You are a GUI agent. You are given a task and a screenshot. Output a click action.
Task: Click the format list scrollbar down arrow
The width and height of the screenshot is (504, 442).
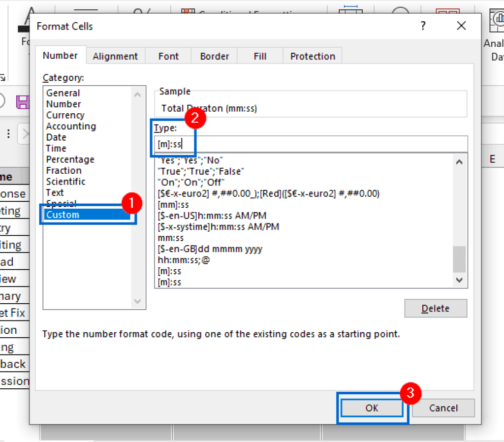coord(459,280)
